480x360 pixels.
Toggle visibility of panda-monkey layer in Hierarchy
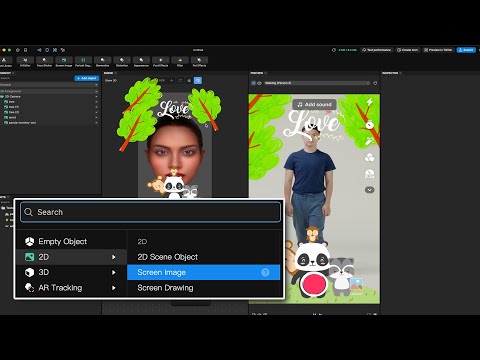point(96,123)
